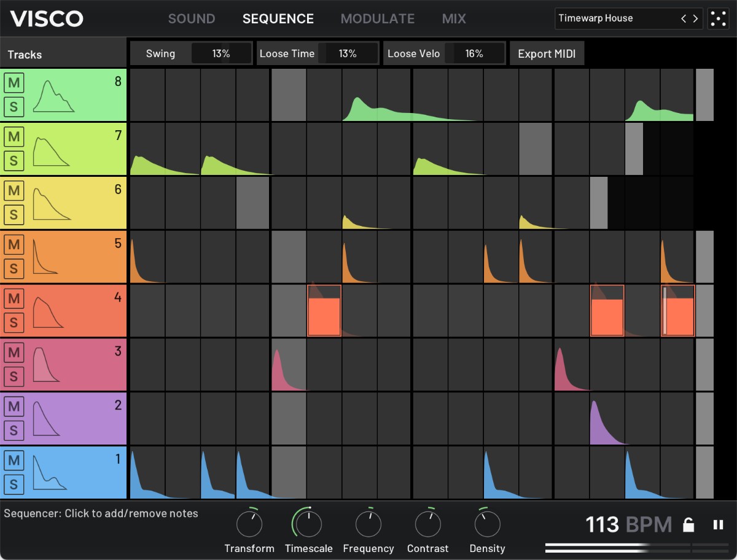This screenshot has height=560, width=737.
Task: Switch to the SOUND tab
Action: tap(191, 18)
